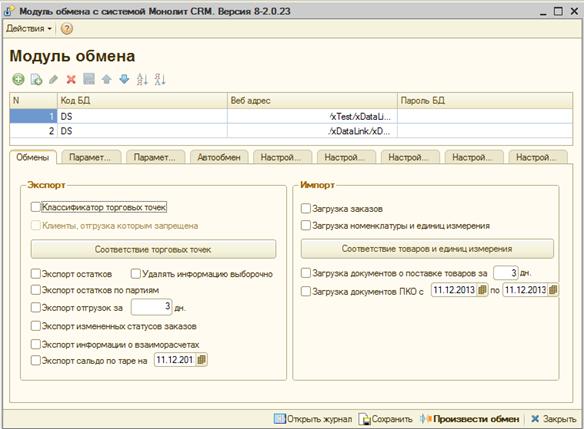The height and width of the screenshot is (429, 584).
Task: Click the move down arrow icon
Action: [x=124, y=79]
